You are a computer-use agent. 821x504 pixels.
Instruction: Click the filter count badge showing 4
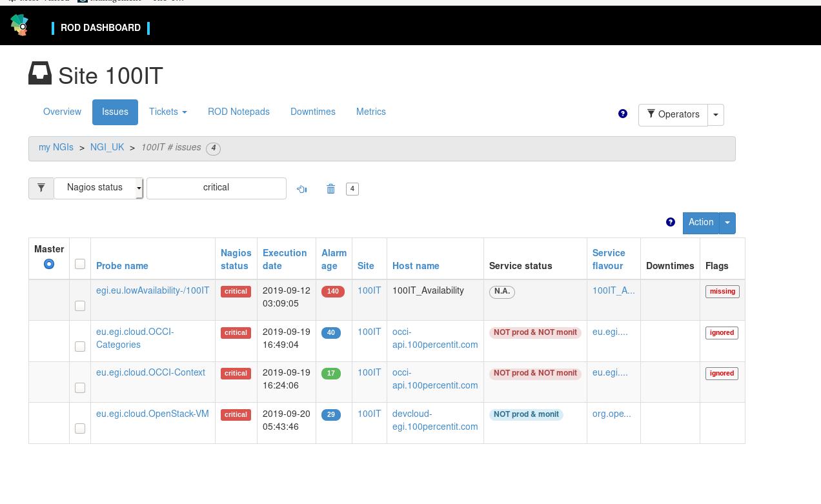[352, 189]
